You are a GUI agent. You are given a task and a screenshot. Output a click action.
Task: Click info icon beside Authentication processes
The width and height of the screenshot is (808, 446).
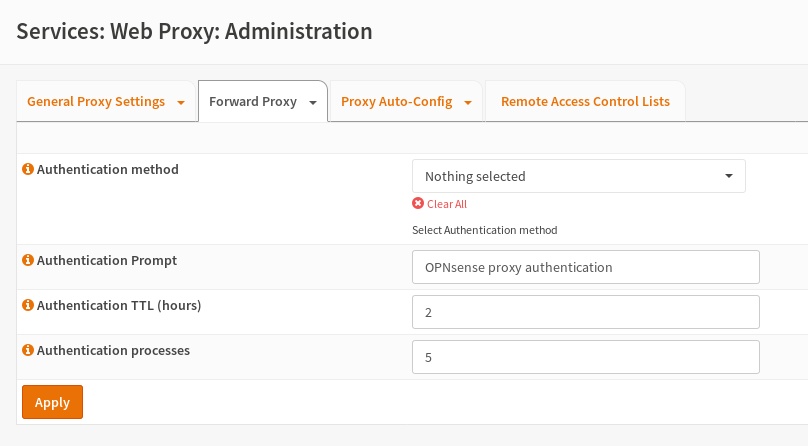tap(28, 351)
